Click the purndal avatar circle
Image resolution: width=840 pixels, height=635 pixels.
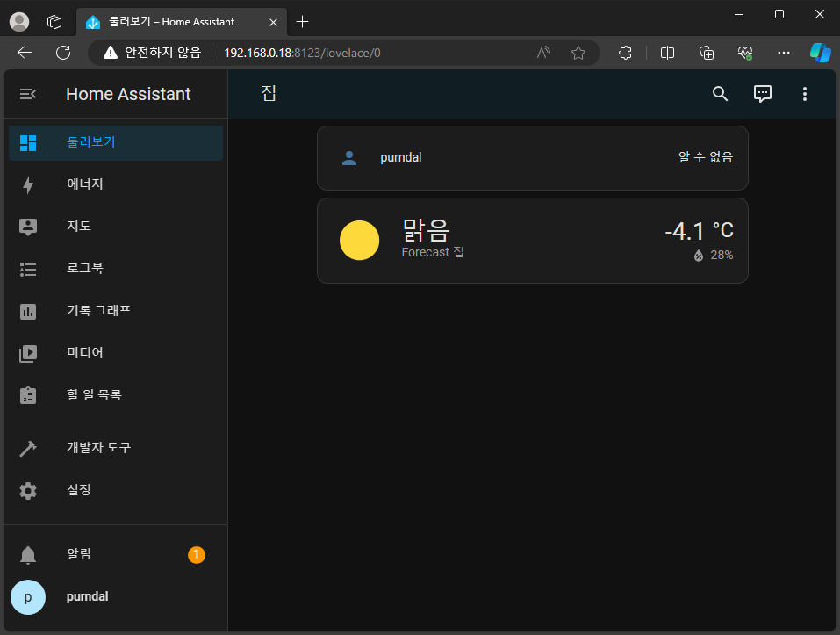tap(28, 597)
